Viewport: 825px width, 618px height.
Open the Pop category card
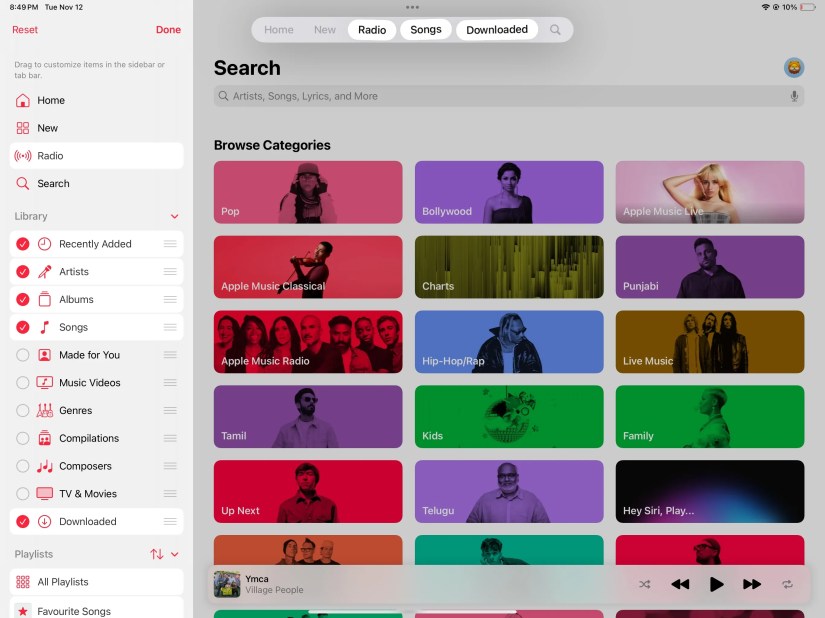pos(308,192)
